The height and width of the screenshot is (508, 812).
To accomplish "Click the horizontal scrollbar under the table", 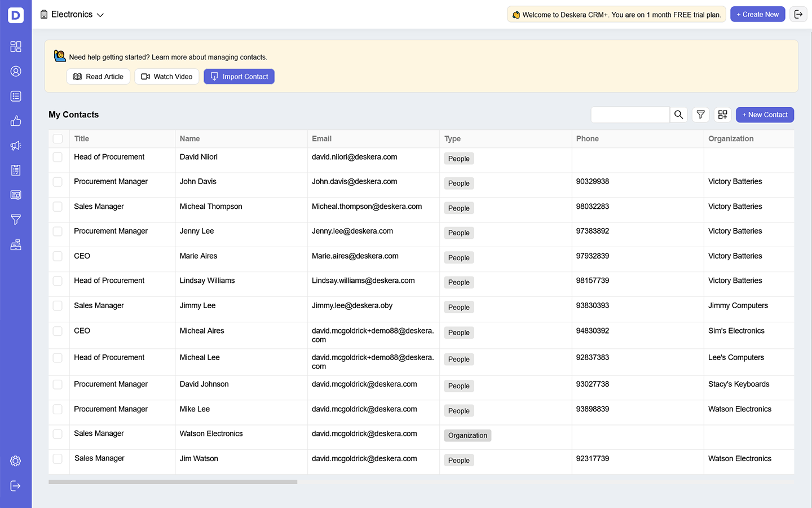I will 173,482.
